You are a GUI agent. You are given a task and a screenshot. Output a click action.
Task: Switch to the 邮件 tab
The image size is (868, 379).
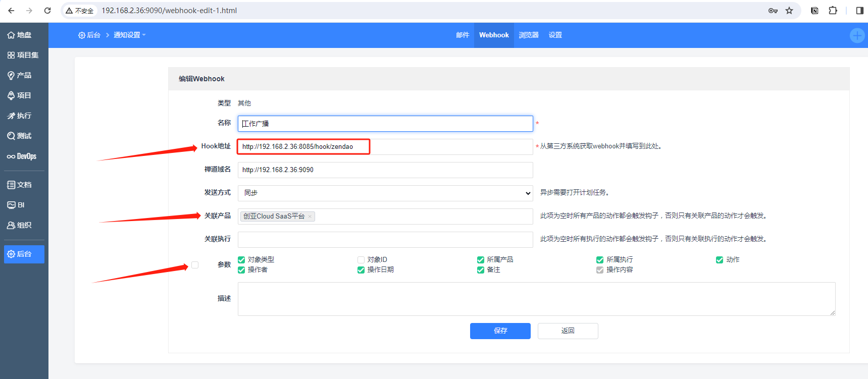point(462,35)
